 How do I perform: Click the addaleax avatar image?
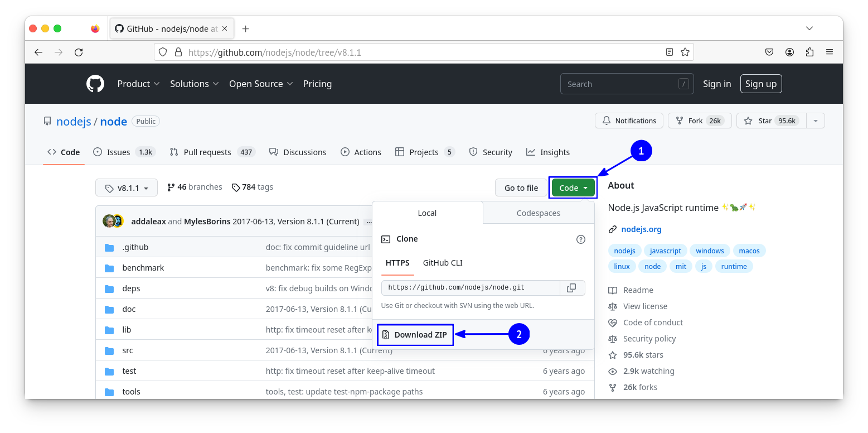click(x=109, y=221)
